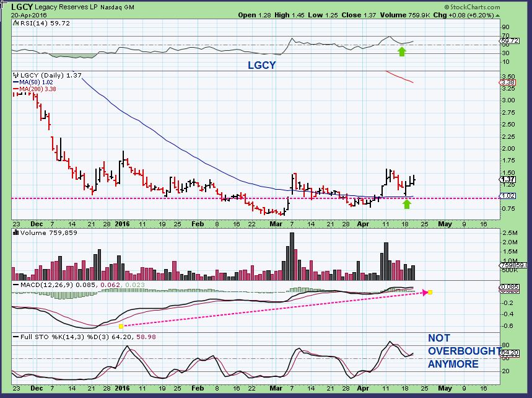Click the Nasdaq GM exchange label
532x398 pixels.
[x=117, y=7]
